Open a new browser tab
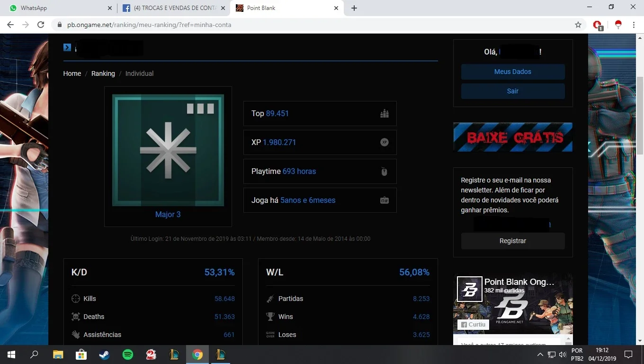 coord(354,8)
